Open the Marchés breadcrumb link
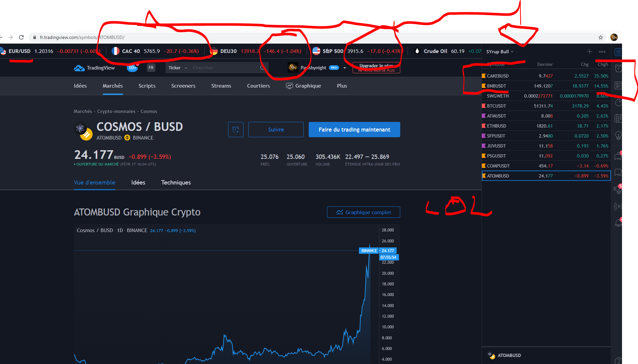The width and height of the screenshot is (638, 364). tap(83, 111)
